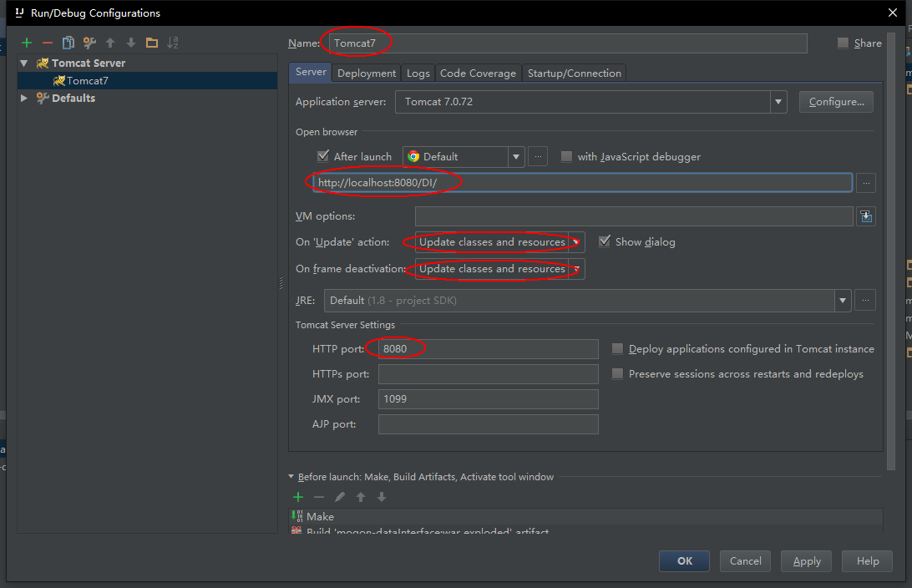Edit the Make before-launch task
Image resolution: width=912 pixels, height=588 pixels.
pyautogui.click(x=340, y=497)
